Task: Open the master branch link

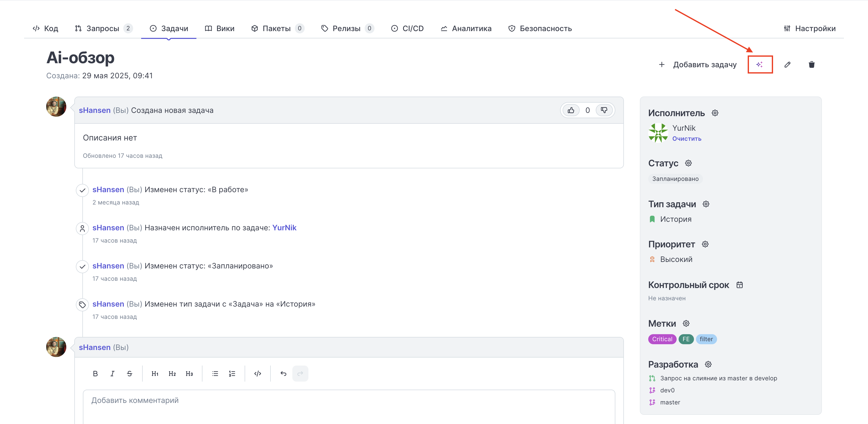Action: click(x=670, y=402)
